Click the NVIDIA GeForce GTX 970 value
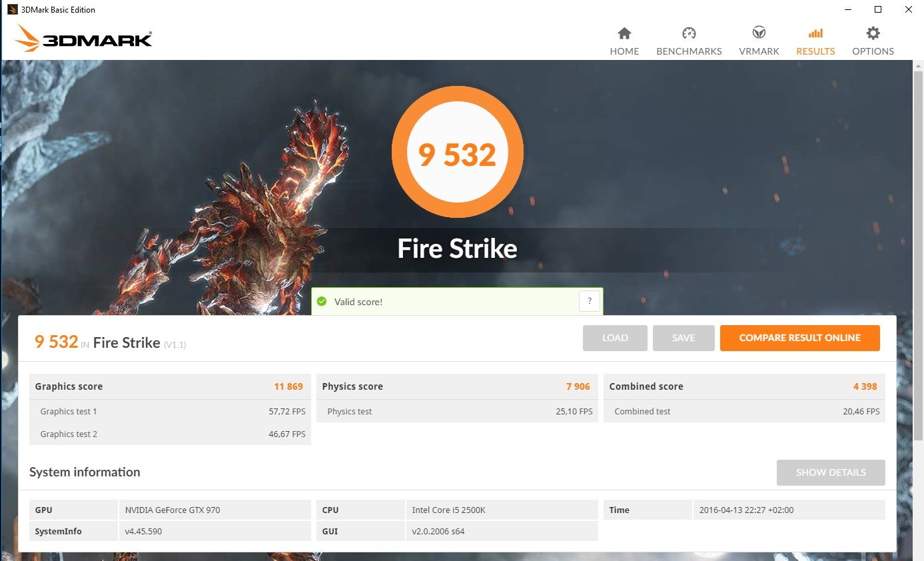The height and width of the screenshot is (561, 924). tap(173, 510)
